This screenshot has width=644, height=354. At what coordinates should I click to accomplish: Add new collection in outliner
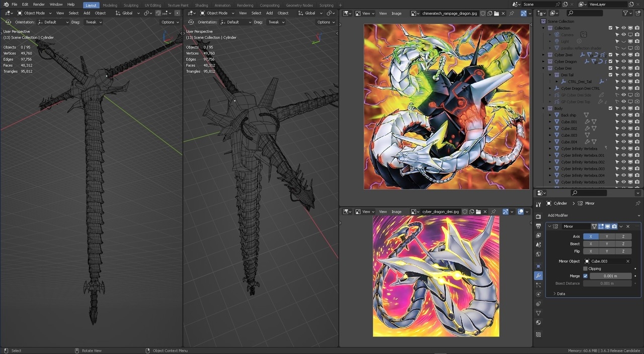[x=638, y=13]
